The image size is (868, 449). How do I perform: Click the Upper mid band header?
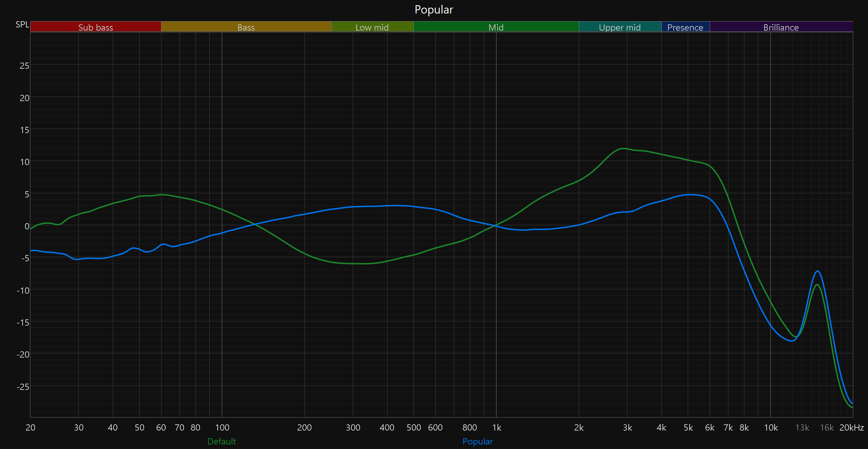coord(620,27)
